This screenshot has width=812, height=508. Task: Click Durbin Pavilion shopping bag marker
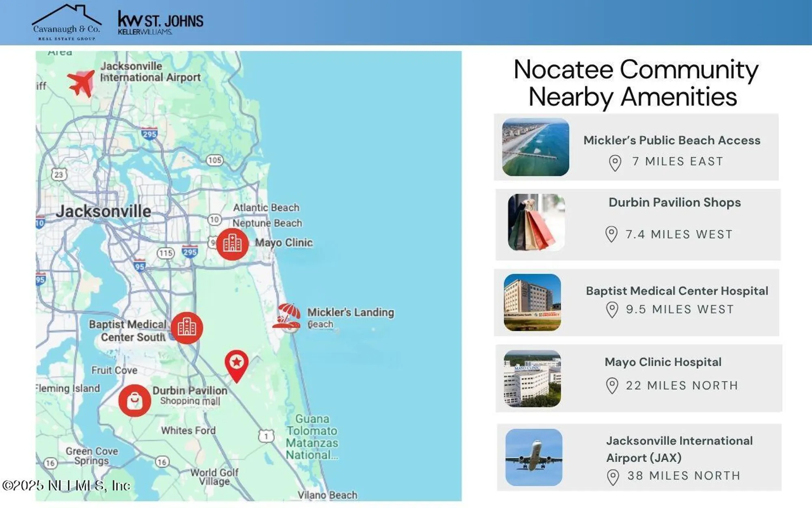pos(134,401)
